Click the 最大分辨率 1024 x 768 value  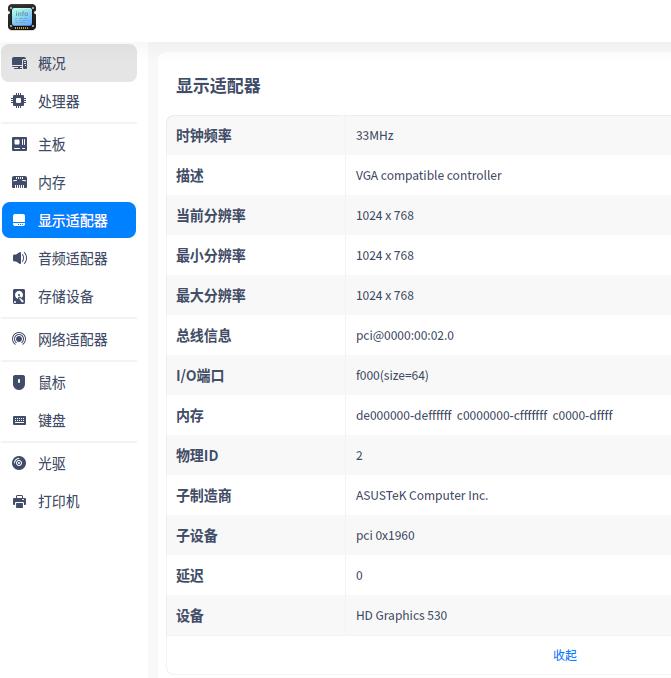(385, 295)
